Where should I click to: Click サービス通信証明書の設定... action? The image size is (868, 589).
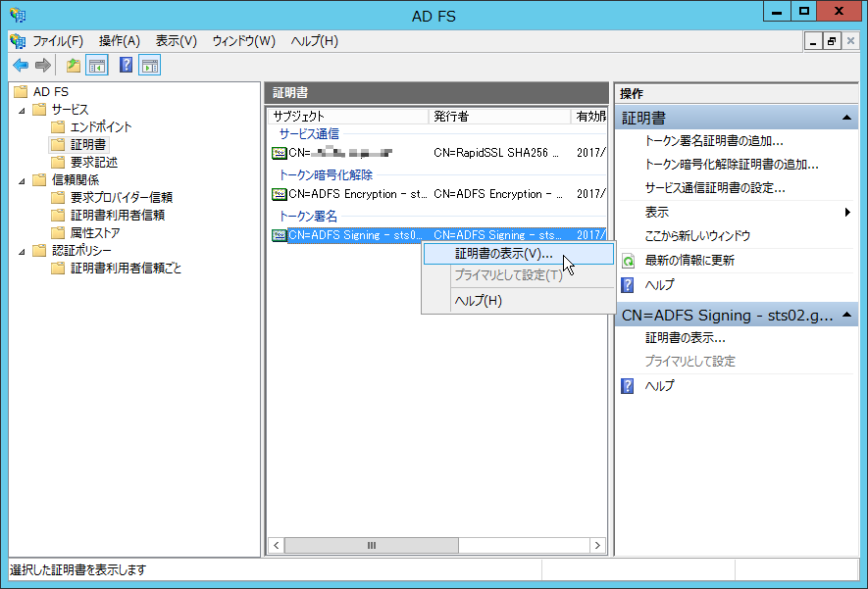coord(715,188)
